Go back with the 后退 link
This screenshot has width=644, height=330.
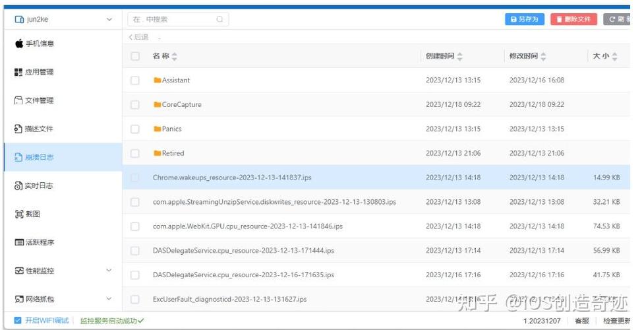pos(138,37)
